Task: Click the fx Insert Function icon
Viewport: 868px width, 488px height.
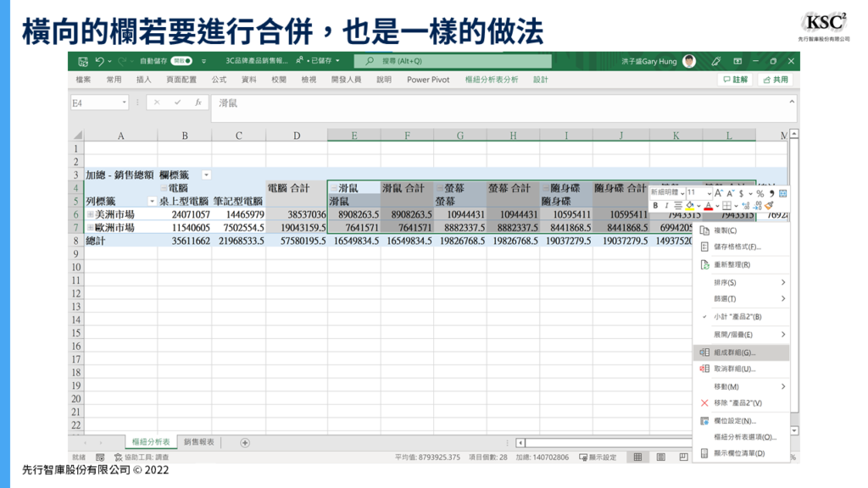Action: pos(198,103)
